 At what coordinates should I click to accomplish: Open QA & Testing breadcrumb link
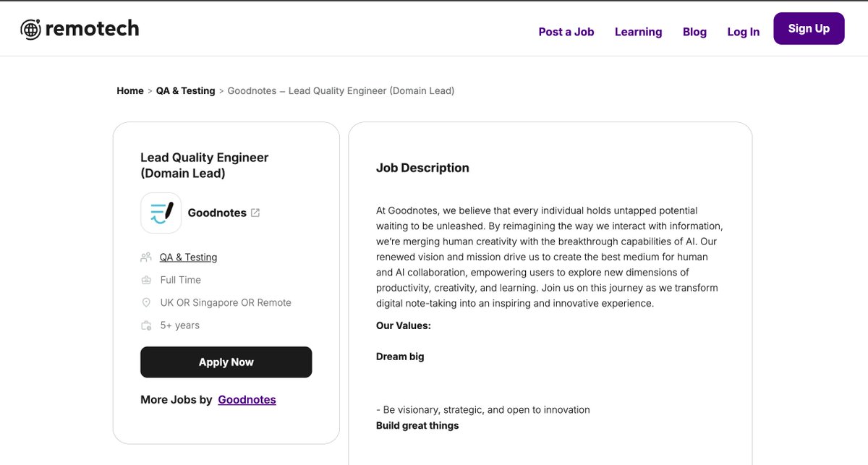click(185, 90)
